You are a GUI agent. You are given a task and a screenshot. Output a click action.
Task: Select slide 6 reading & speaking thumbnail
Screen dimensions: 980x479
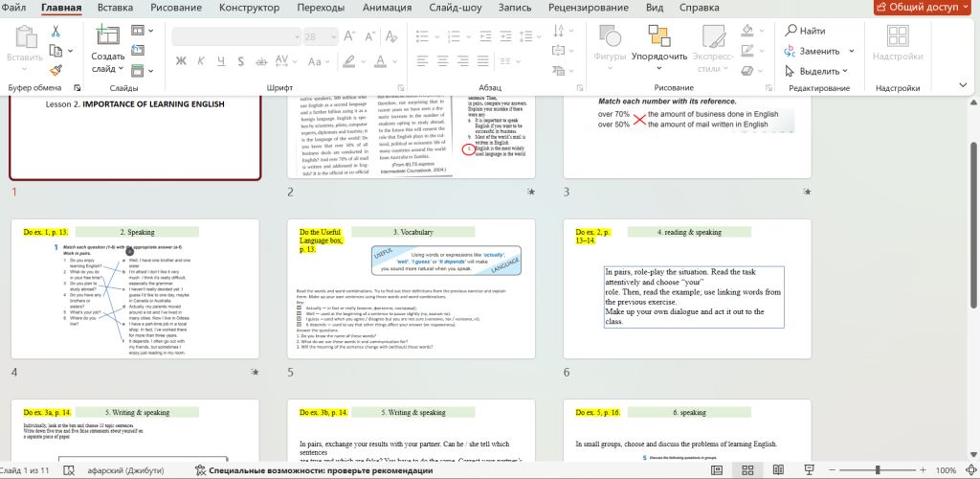pos(686,290)
